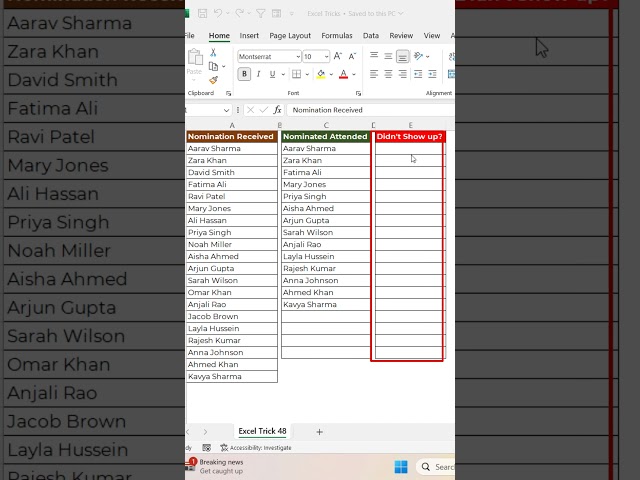Apply the red Font Color A
This screenshot has width=640, height=480.
[x=343, y=74]
